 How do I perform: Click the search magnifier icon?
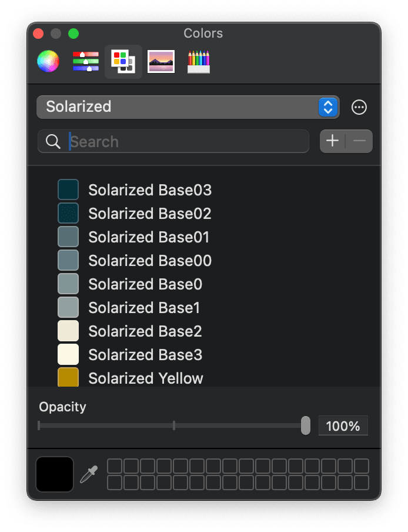point(52,141)
